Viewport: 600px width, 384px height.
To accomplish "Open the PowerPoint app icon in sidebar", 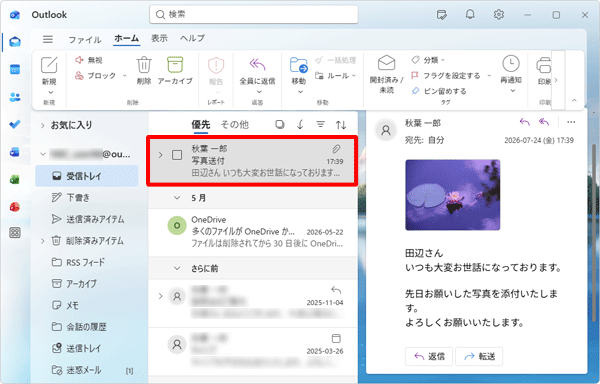I will pos(15,207).
